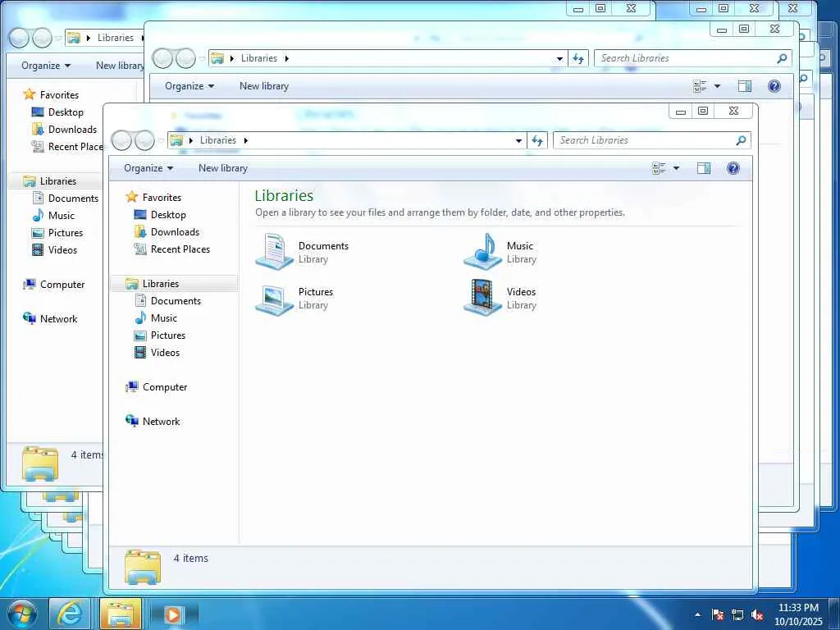This screenshot has width=840, height=630.
Task: Click the arrow before Libraries in front address bar
Action: [190, 140]
